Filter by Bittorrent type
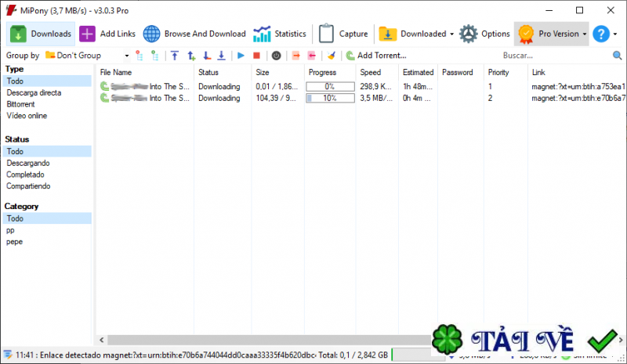This screenshot has width=627, height=364. [x=20, y=104]
